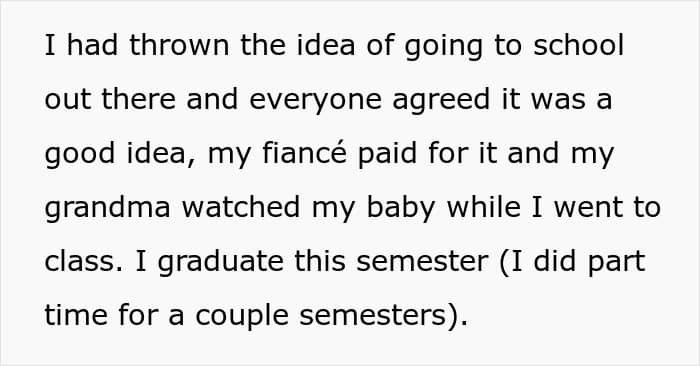The height and width of the screenshot is (366, 700).
Task: Select the word "good" starting the third line
Action: pyautogui.click(x=80, y=154)
